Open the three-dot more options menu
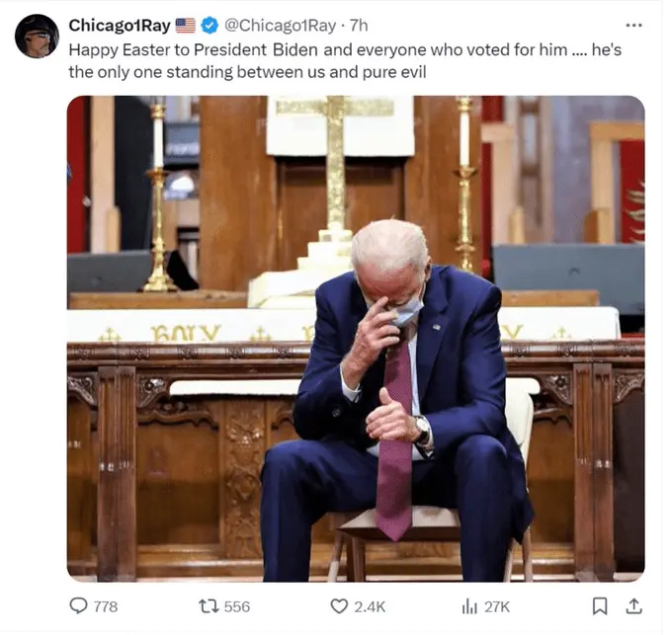 click(633, 26)
